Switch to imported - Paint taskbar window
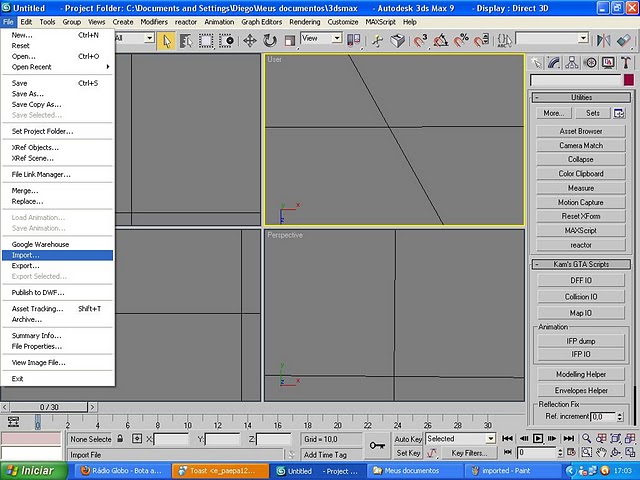Viewport: 640px width, 480px height. click(x=504, y=471)
